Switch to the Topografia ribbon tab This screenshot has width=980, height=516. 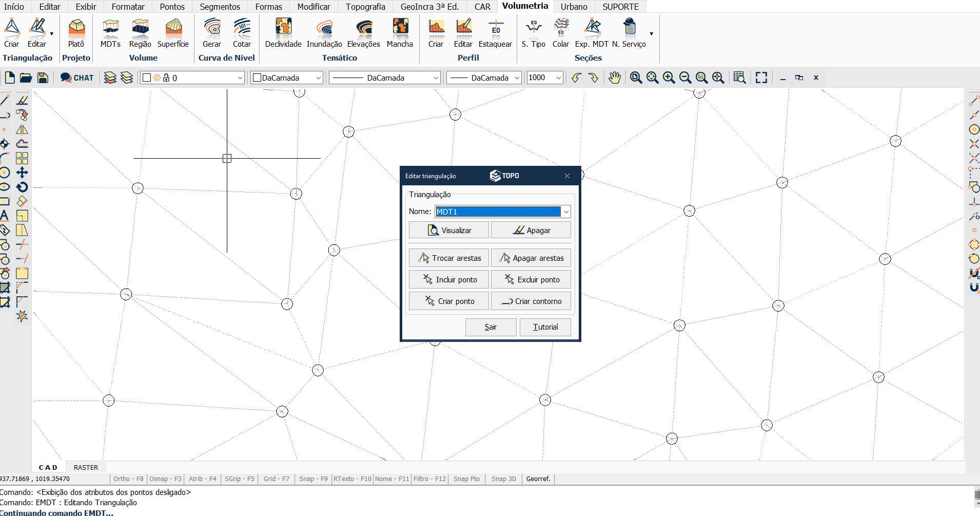[365, 7]
